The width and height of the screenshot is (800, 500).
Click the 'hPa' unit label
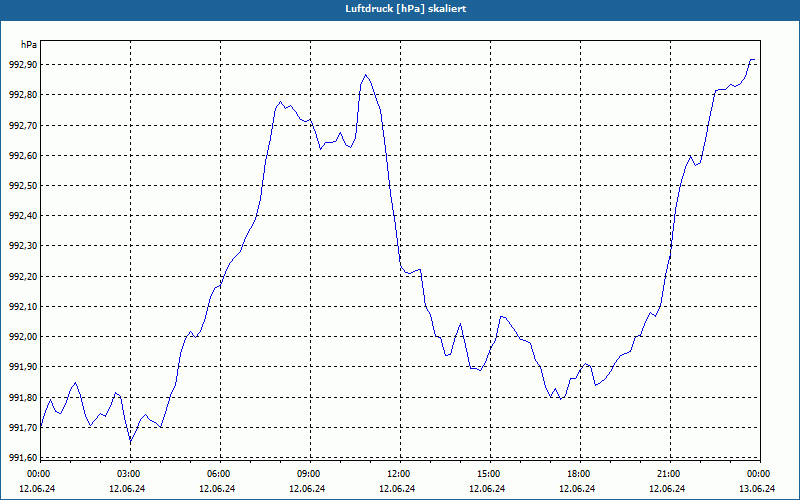29,45
